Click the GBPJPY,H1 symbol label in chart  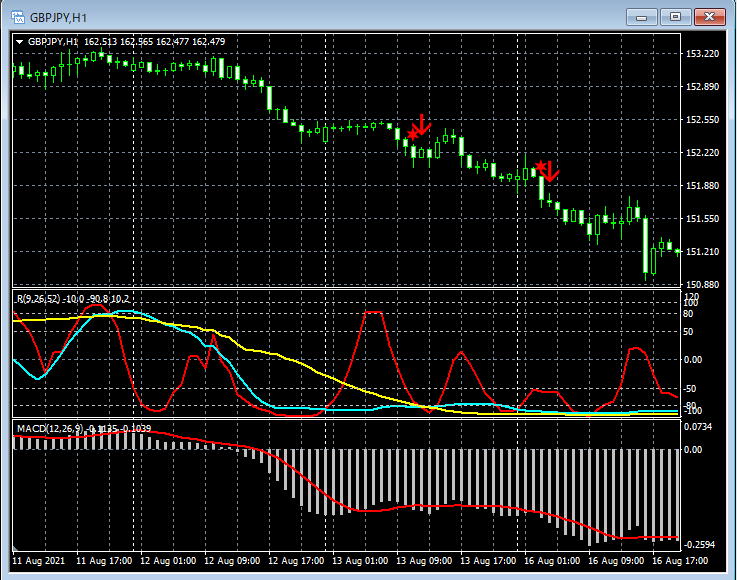coord(54,42)
